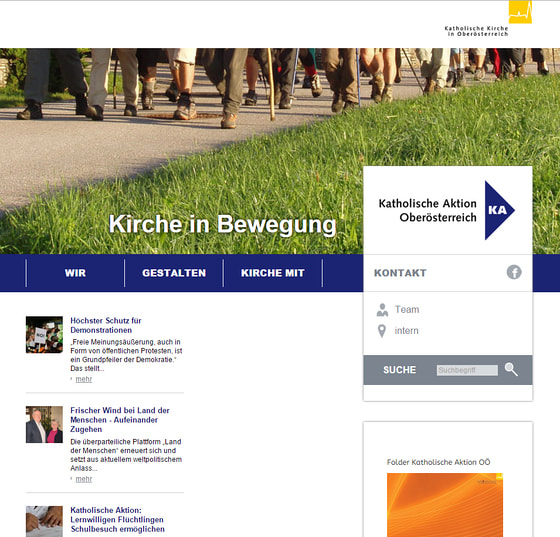Click the Team person icon
Screen dimensions: 560x537
pyautogui.click(x=382, y=310)
